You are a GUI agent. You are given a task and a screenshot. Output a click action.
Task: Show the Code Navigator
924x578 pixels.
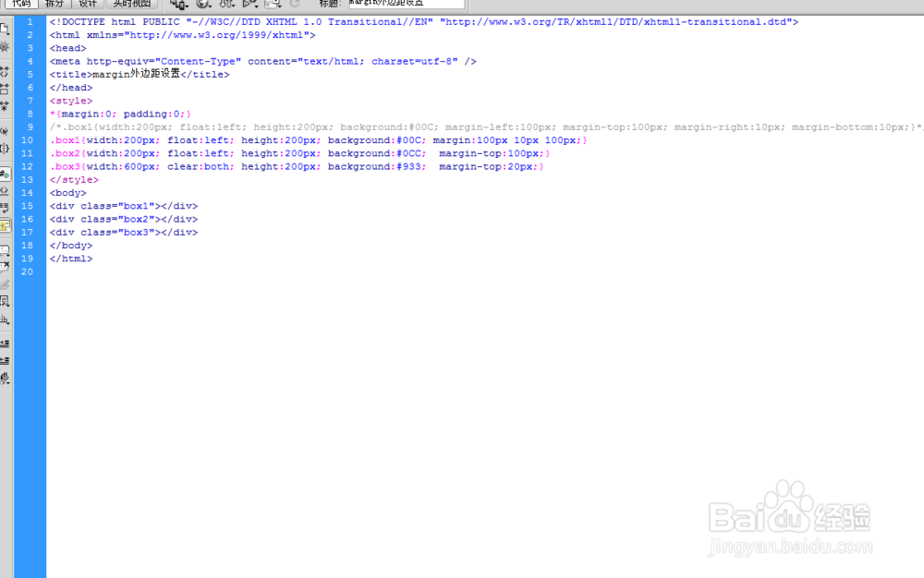coord(5,47)
